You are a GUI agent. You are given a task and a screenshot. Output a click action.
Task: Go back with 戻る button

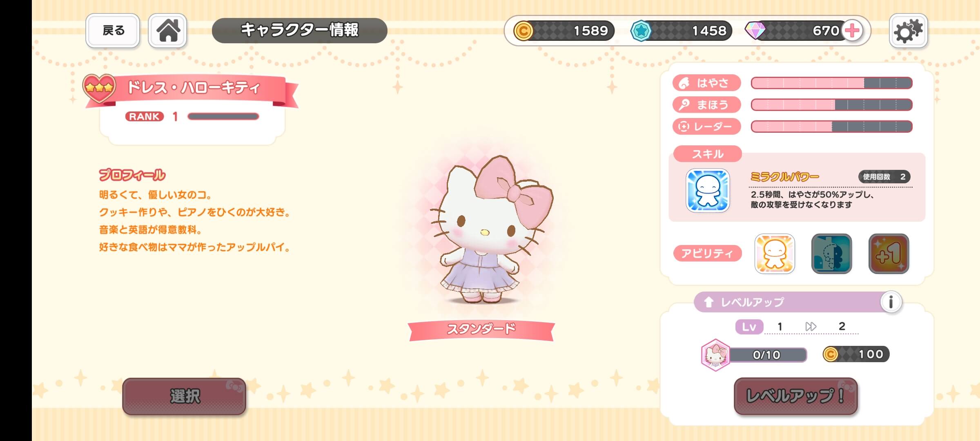coord(113,31)
